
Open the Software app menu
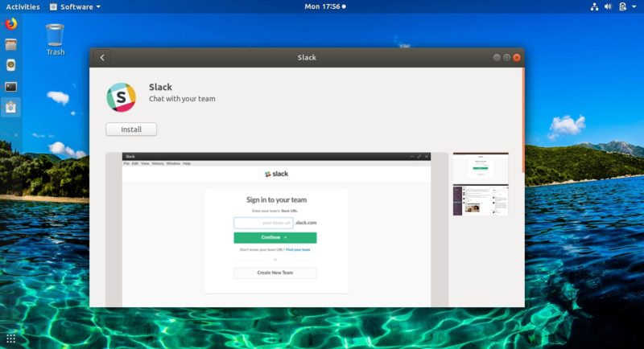[75, 6]
